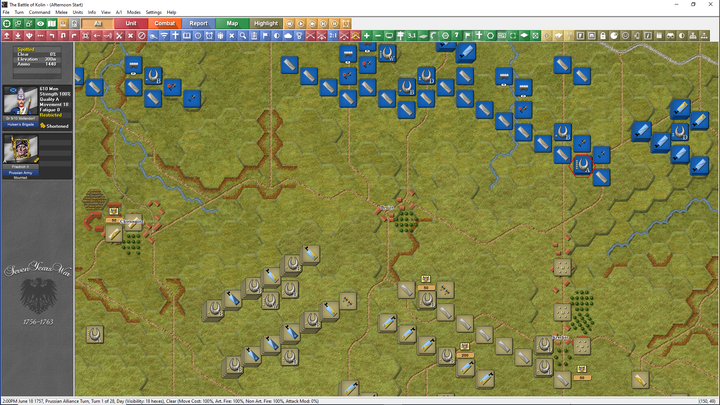Screen dimensions: 720x405
Task: Open the Settings menu
Action: coord(153,12)
